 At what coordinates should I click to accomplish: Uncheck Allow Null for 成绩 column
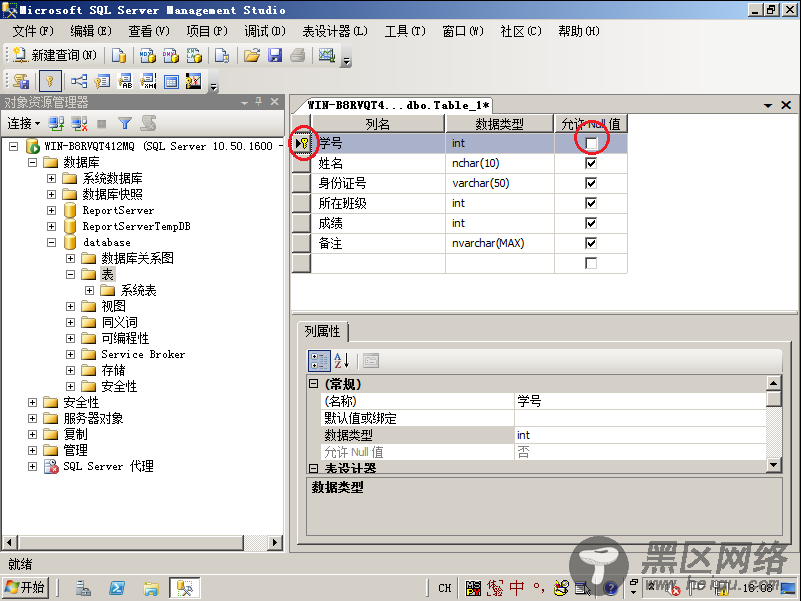click(591, 223)
